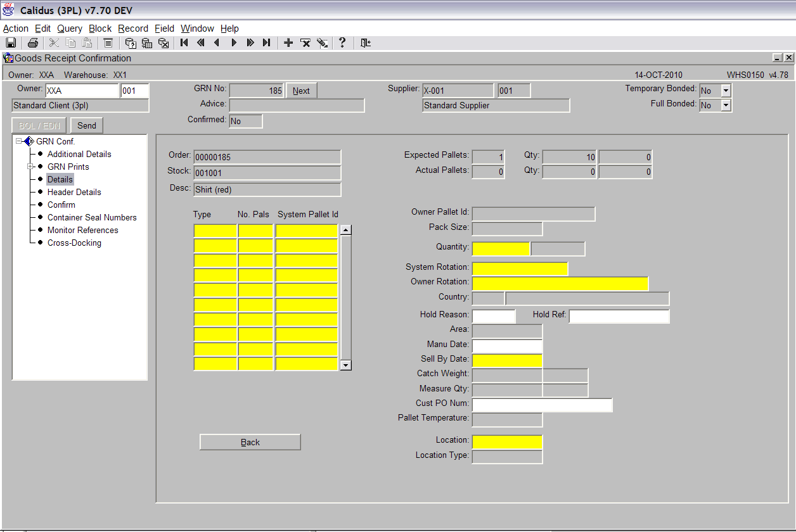Click the pallet list scrollbar down arrow
The height and width of the screenshot is (532, 796).
click(x=346, y=365)
